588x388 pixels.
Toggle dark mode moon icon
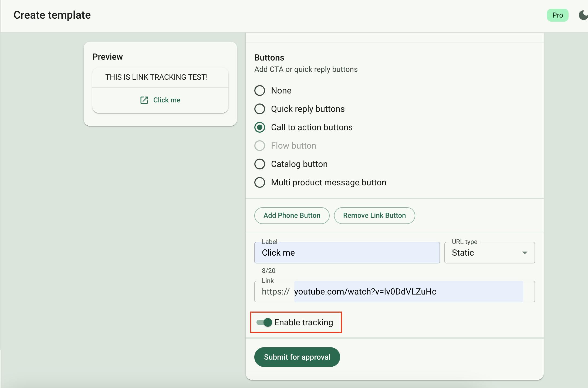click(x=583, y=15)
